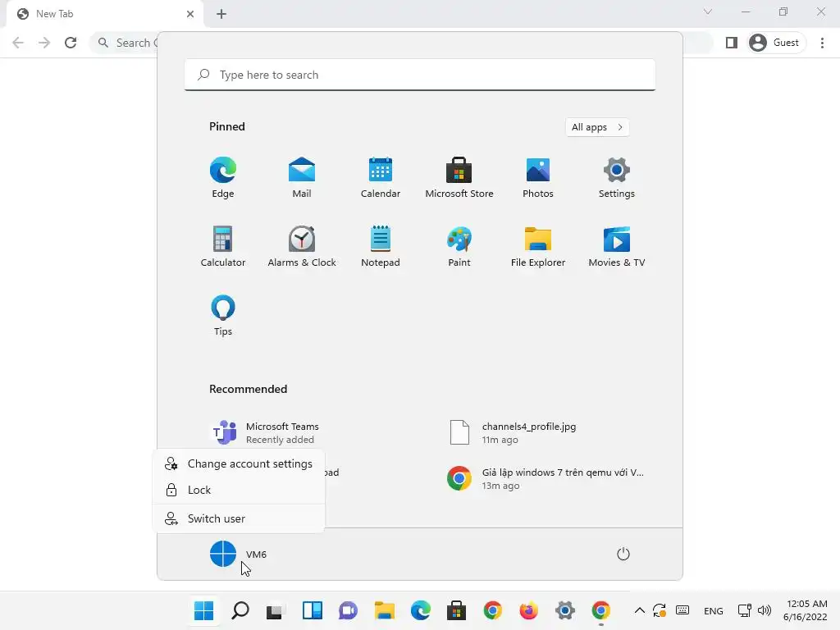Open the Tips app

(223, 316)
